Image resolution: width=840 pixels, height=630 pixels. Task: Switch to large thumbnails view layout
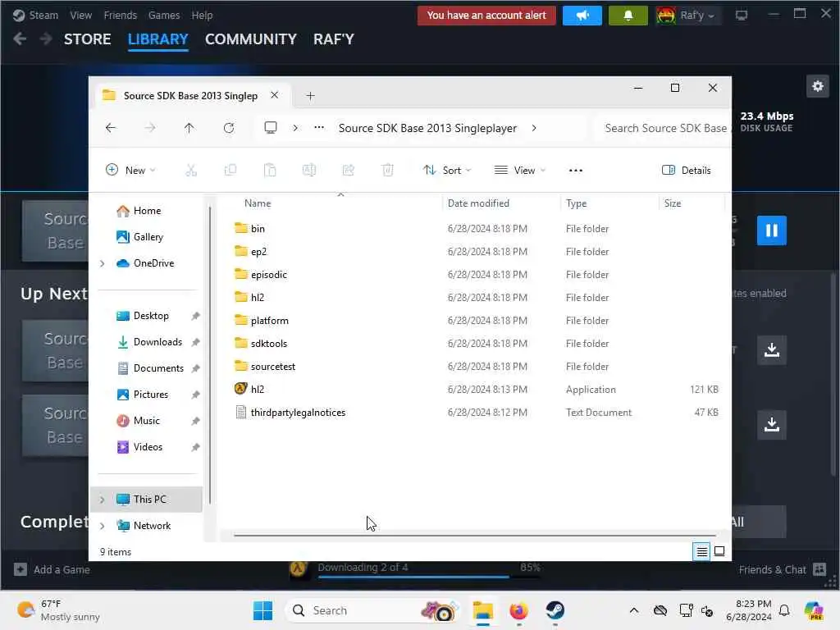(x=719, y=551)
